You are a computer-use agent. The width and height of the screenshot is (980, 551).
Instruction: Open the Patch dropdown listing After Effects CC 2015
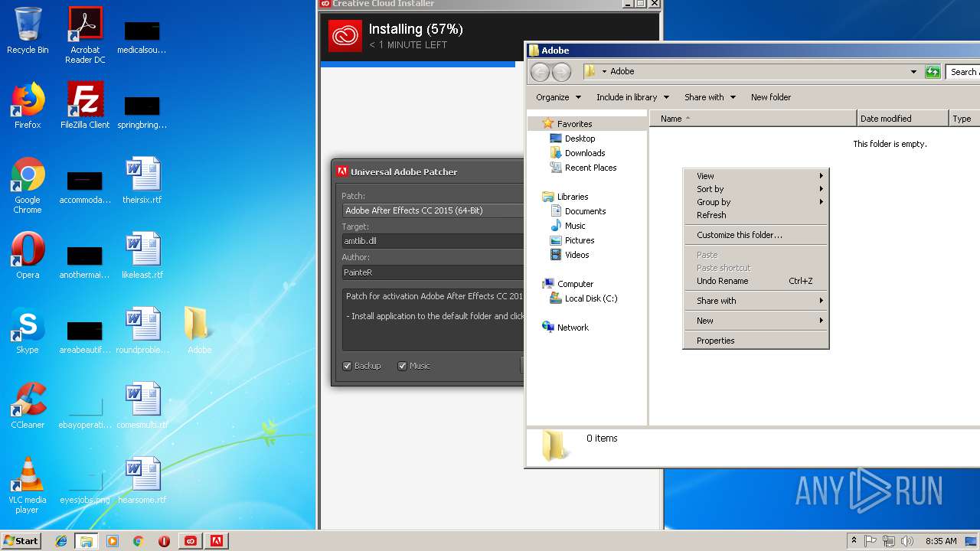tap(433, 210)
